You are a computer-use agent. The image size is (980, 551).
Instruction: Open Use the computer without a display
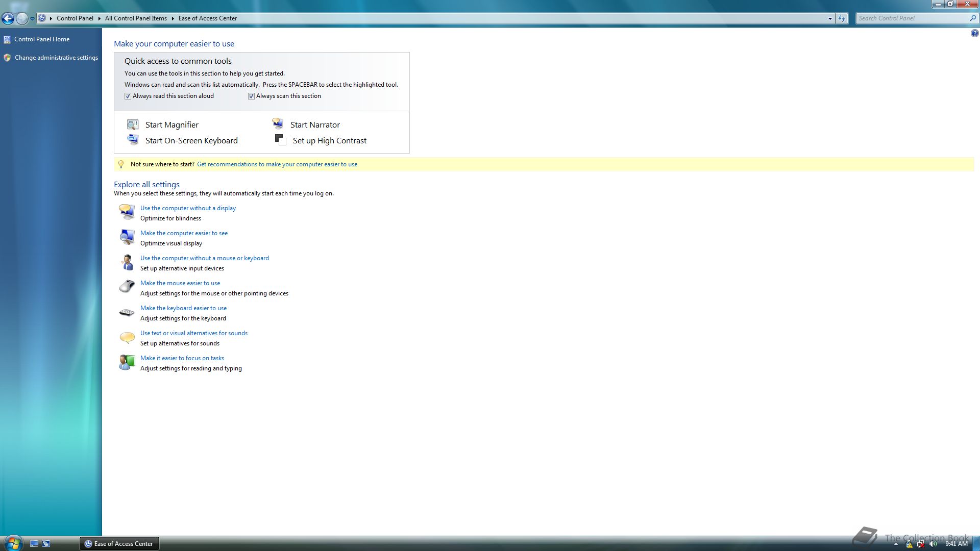(x=188, y=208)
